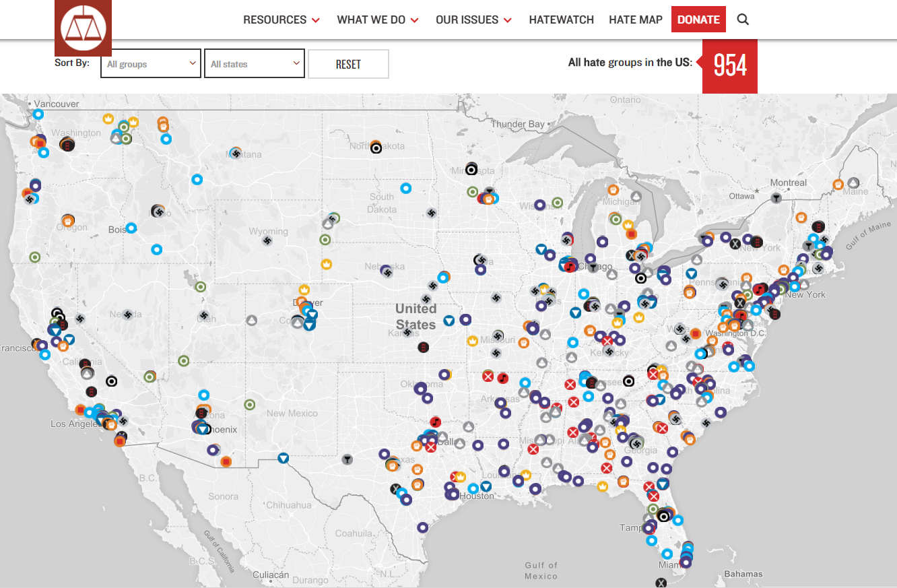Open the All groups dropdown
Viewport: 897px width, 588px height.
point(150,63)
